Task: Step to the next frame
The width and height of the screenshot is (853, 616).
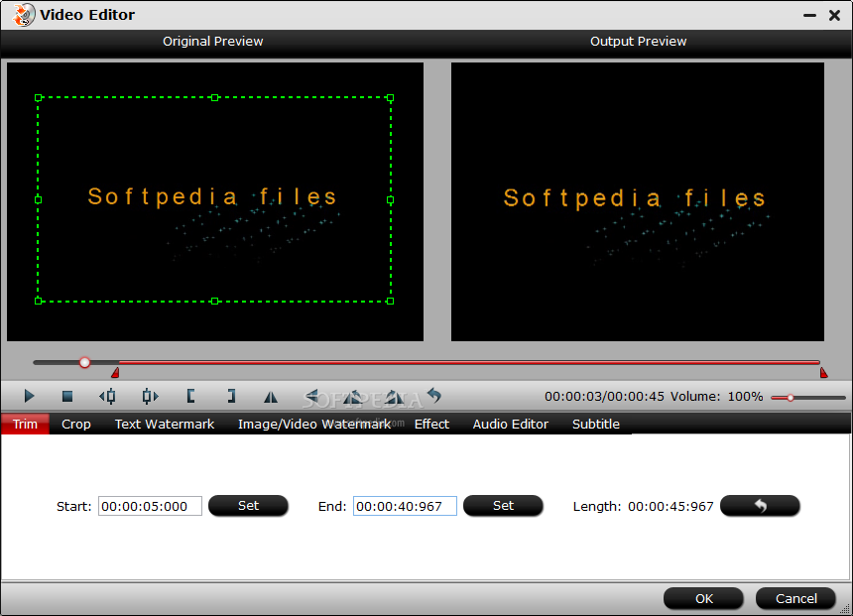Action: pos(150,396)
